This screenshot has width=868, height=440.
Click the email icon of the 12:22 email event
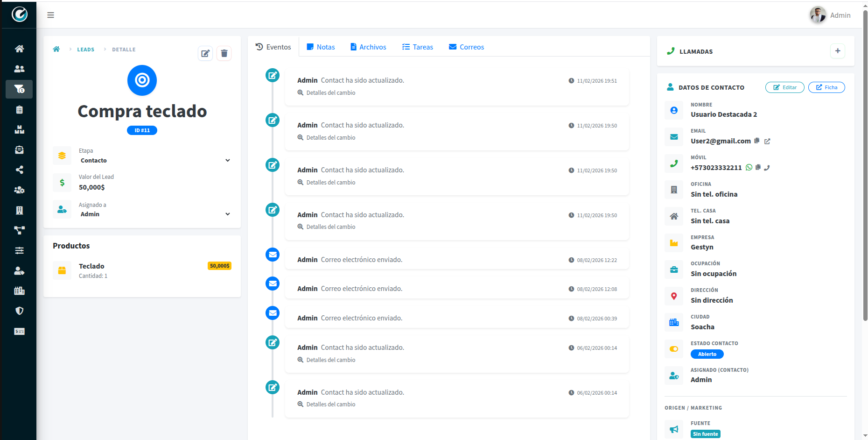click(x=273, y=255)
